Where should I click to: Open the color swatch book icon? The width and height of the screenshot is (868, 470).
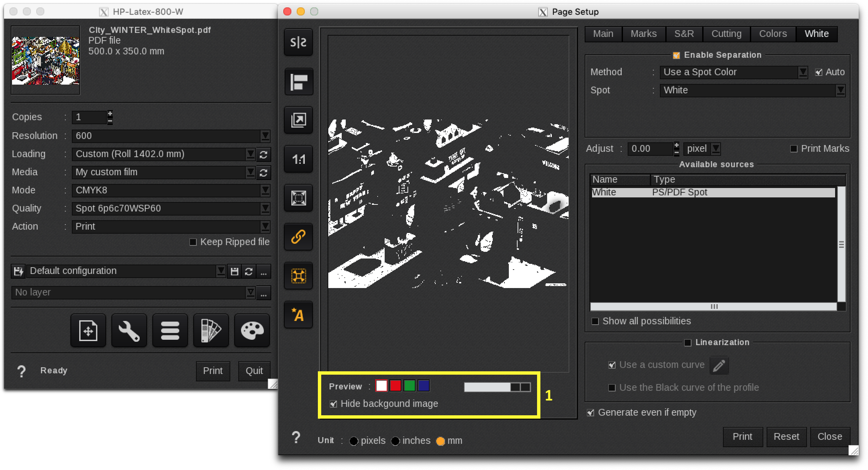(211, 331)
